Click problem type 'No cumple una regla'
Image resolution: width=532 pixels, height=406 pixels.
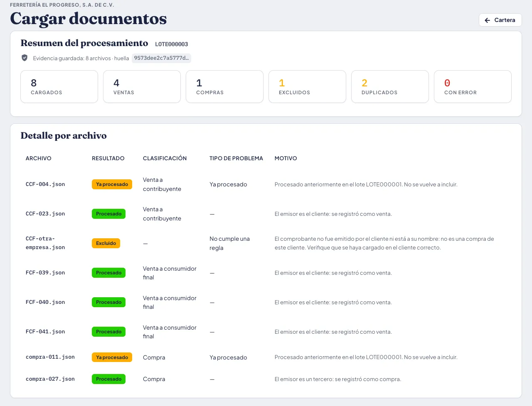coord(229,243)
